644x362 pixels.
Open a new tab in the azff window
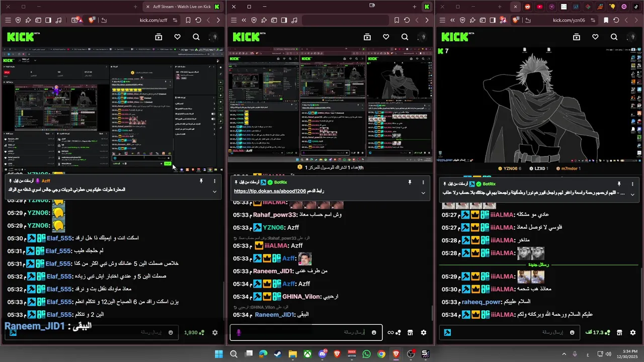tap(136, 7)
